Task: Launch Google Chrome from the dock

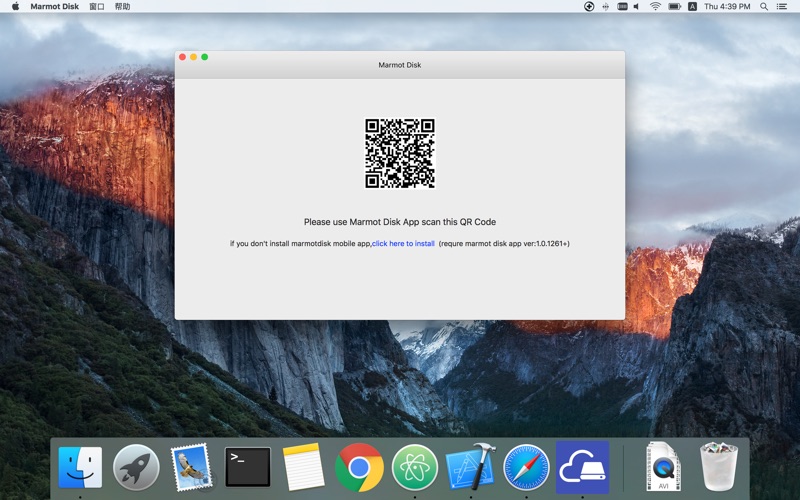Action: (x=359, y=467)
